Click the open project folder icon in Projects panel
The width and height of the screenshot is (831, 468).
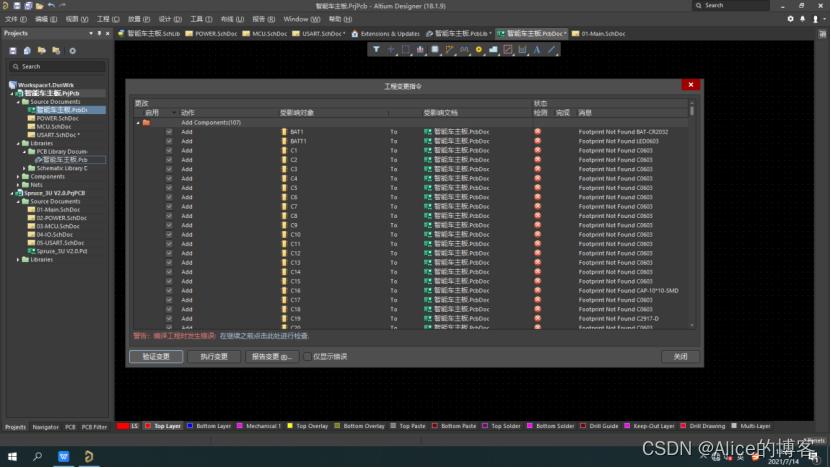coord(41,51)
